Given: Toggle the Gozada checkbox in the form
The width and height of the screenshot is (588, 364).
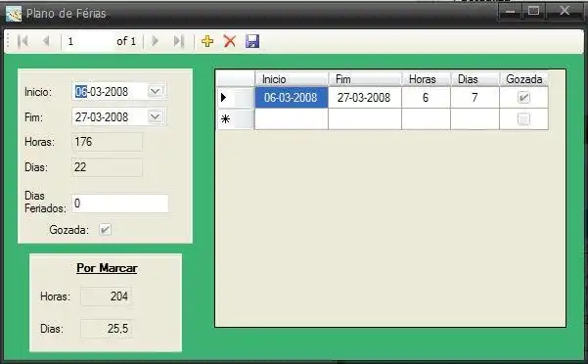Looking at the screenshot, I should coord(105,229).
